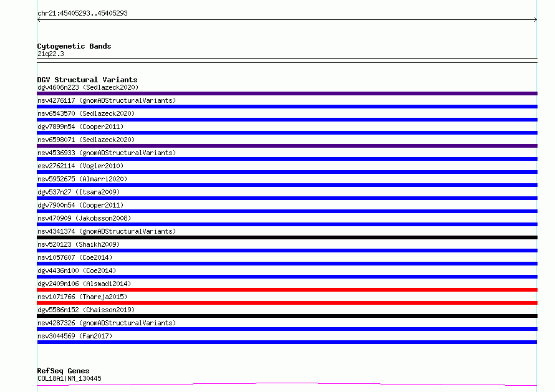555x392 pixels.
Task: Open variant nsv4287326 (gnomADStructuralVariants) label
Action: (107, 323)
